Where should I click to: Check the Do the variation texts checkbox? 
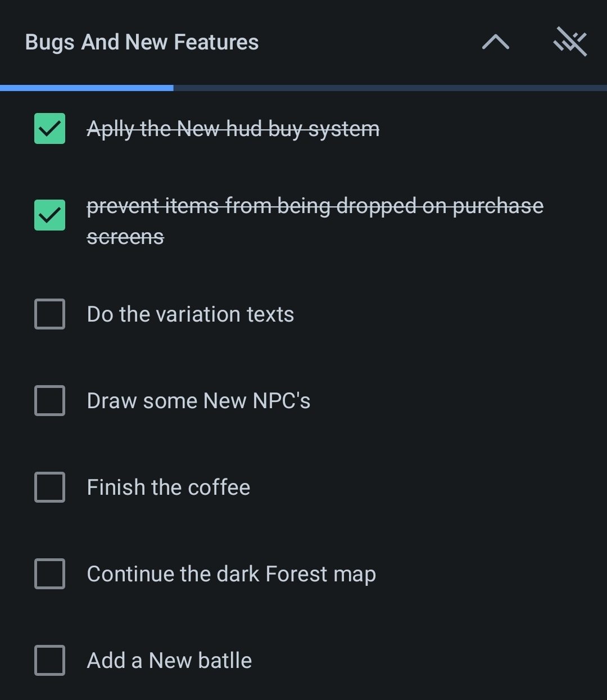point(49,314)
